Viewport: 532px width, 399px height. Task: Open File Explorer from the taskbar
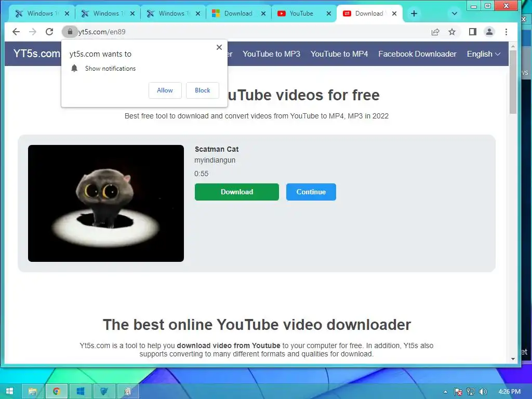tap(33, 391)
